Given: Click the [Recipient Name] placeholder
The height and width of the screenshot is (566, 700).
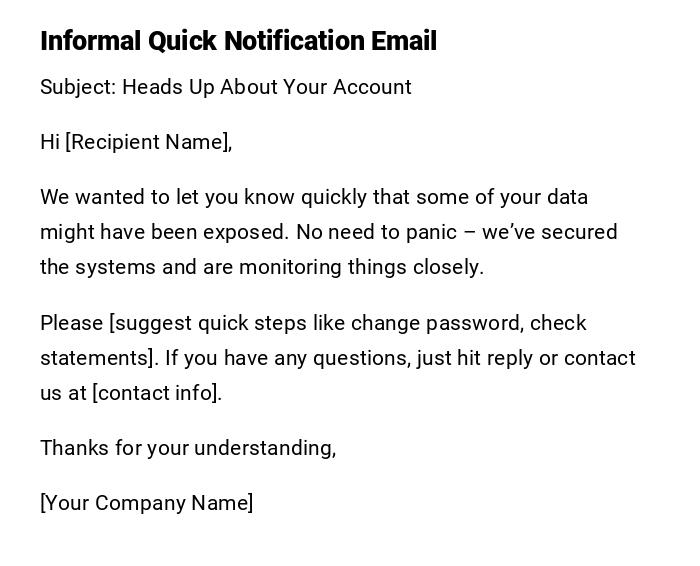Looking at the screenshot, I should tap(148, 142).
